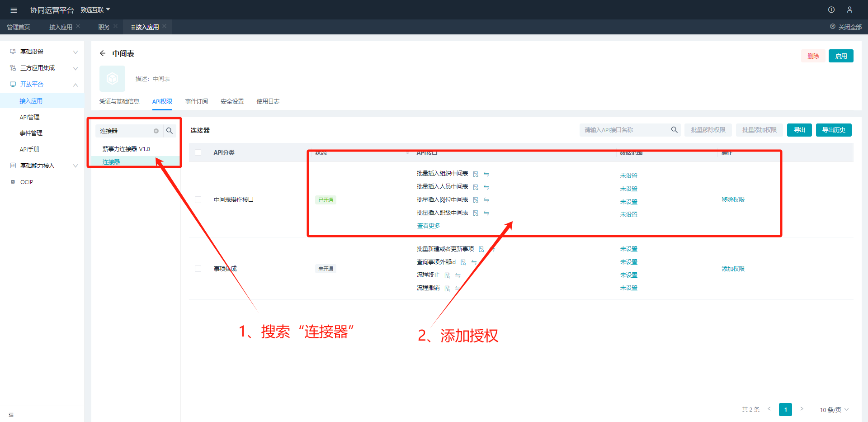Open API管理 in the sidebar
868x422 pixels.
click(29, 117)
